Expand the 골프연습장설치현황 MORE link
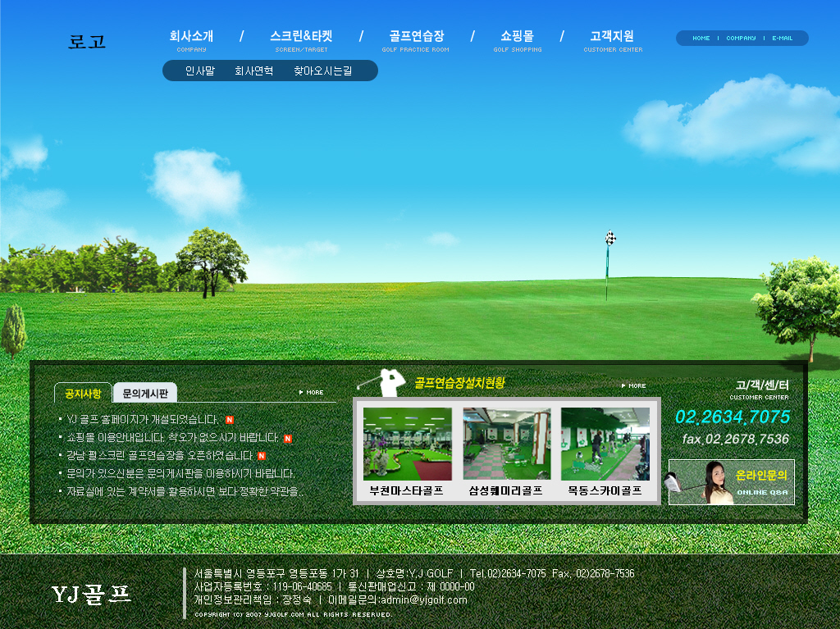The width and height of the screenshot is (840, 629). pyautogui.click(x=633, y=385)
